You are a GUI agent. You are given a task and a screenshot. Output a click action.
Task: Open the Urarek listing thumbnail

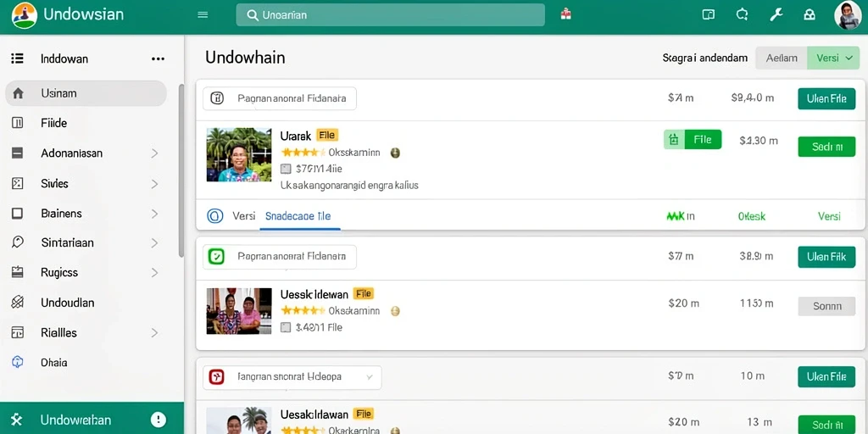pos(239,154)
